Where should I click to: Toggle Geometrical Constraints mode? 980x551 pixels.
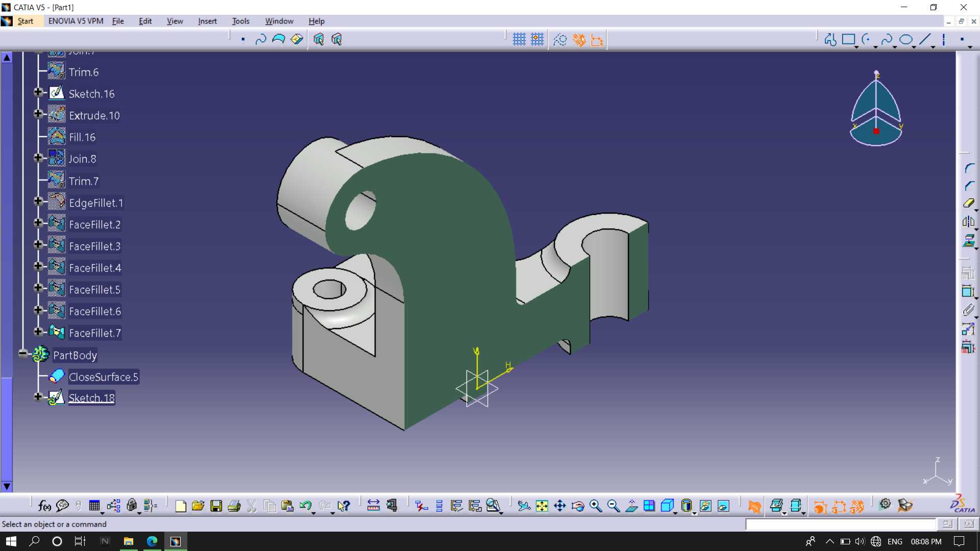point(579,39)
